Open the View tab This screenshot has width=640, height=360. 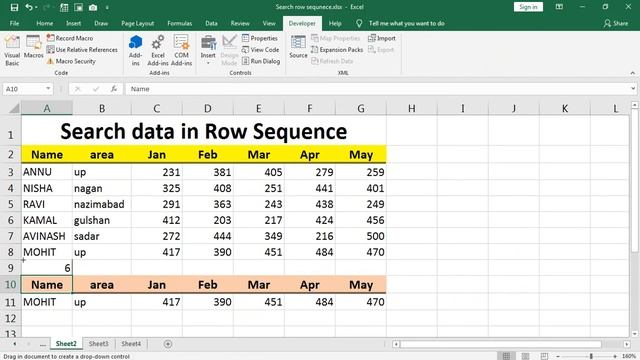click(269, 23)
